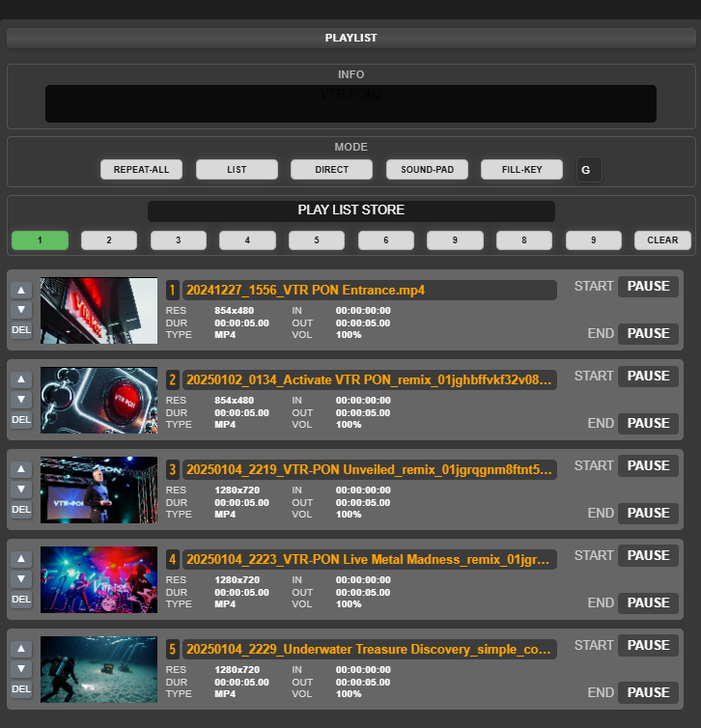Click the volume value of clip 1
Image resolution: width=701 pixels, height=728 pixels.
tap(349, 335)
